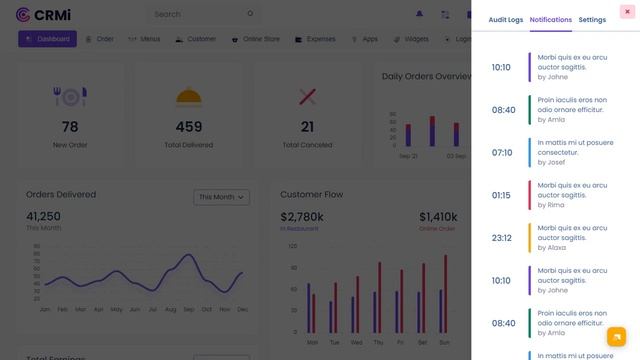Click the Order menu icon
Screen dimensions: 640x360
pos(88,39)
